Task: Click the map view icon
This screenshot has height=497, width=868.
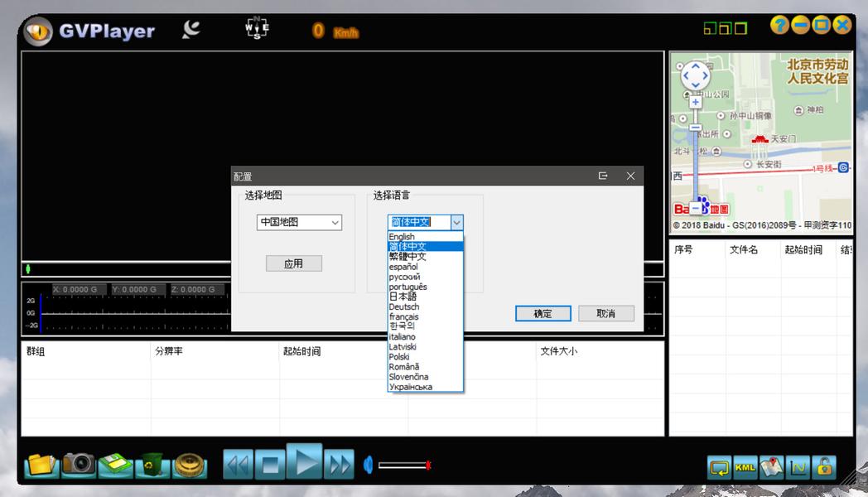Action: (x=772, y=467)
